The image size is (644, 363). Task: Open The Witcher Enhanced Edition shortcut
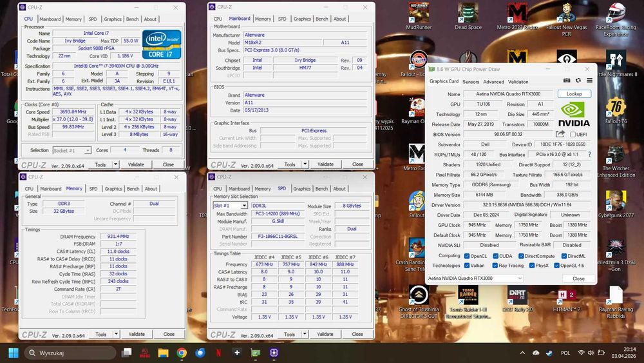tap(616, 161)
